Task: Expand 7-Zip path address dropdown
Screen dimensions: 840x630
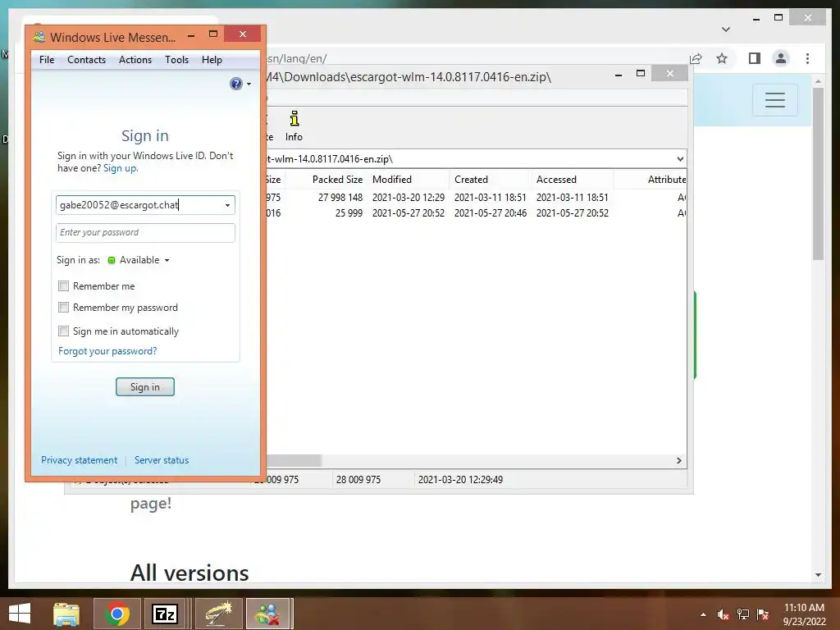Action: [x=680, y=158]
